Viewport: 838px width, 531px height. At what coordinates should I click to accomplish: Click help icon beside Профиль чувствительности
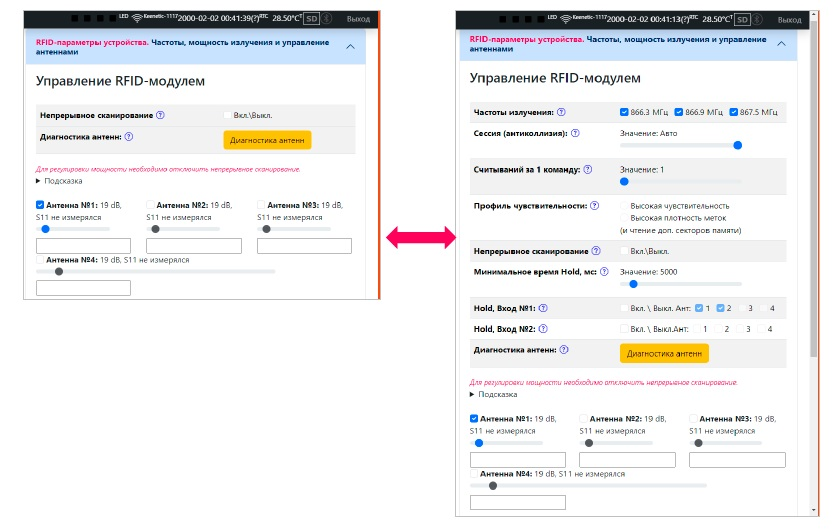pos(594,206)
